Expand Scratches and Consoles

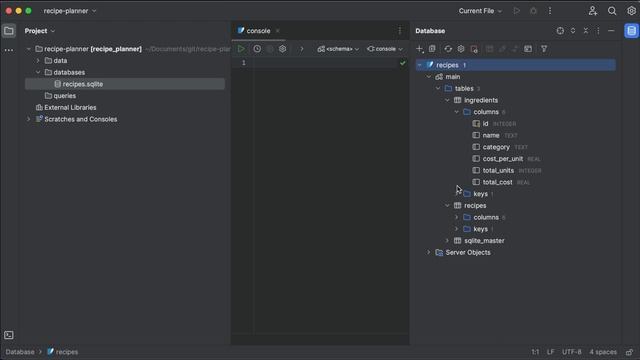coord(29,119)
